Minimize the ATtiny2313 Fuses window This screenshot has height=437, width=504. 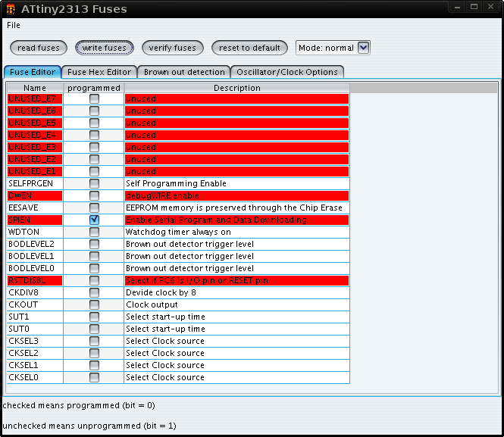click(x=458, y=7)
